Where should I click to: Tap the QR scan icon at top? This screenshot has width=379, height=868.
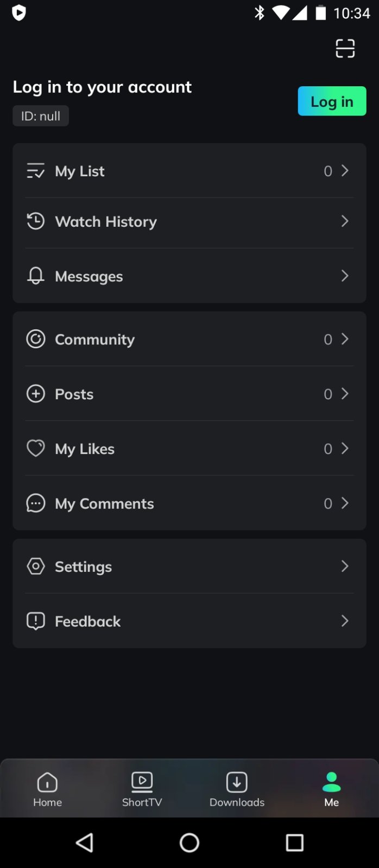point(345,48)
